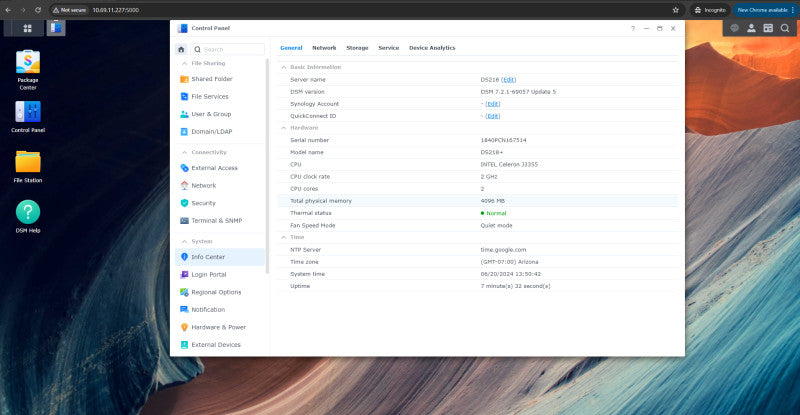This screenshot has height=415, width=800.
Task: Select Info Center in sidebar
Action: click(220, 257)
